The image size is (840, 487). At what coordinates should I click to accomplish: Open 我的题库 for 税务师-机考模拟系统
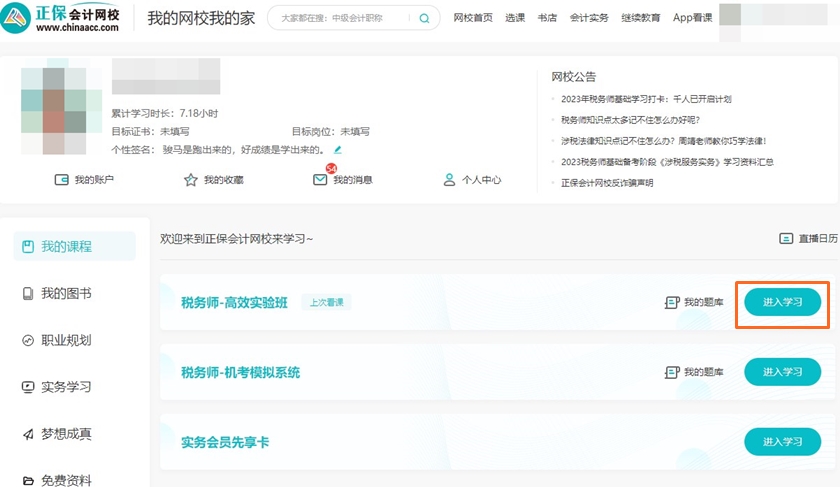click(x=703, y=372)
